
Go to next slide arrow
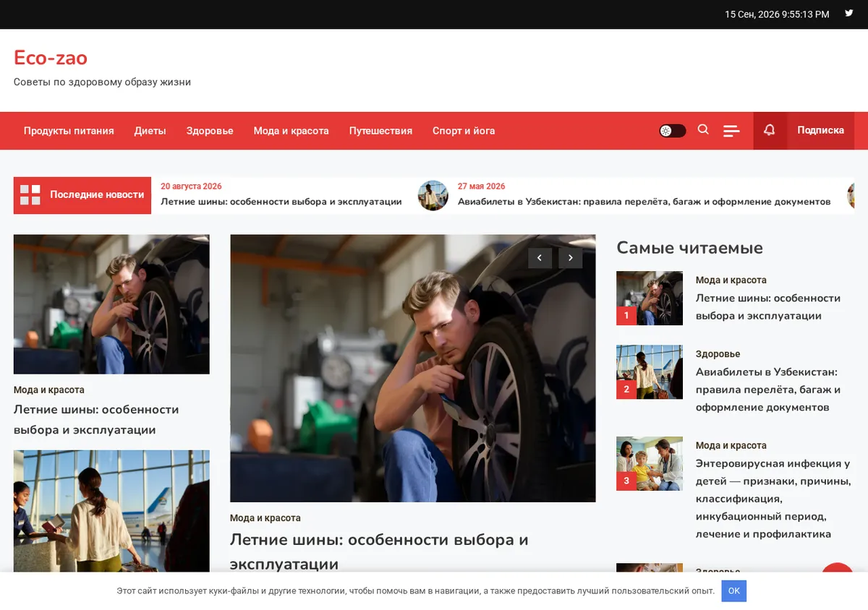[571, 258]
